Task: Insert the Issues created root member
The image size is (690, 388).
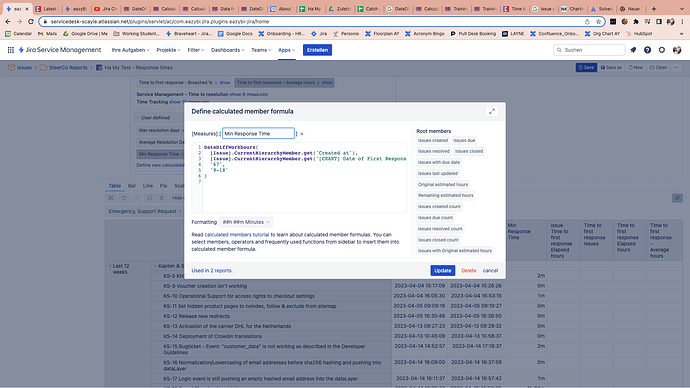Action: pos(433,140)
